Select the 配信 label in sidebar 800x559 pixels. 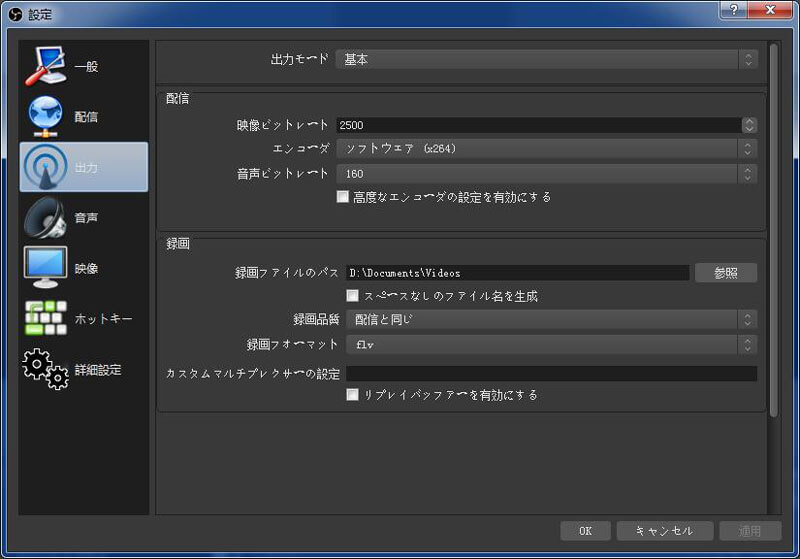tap(86, 117)
